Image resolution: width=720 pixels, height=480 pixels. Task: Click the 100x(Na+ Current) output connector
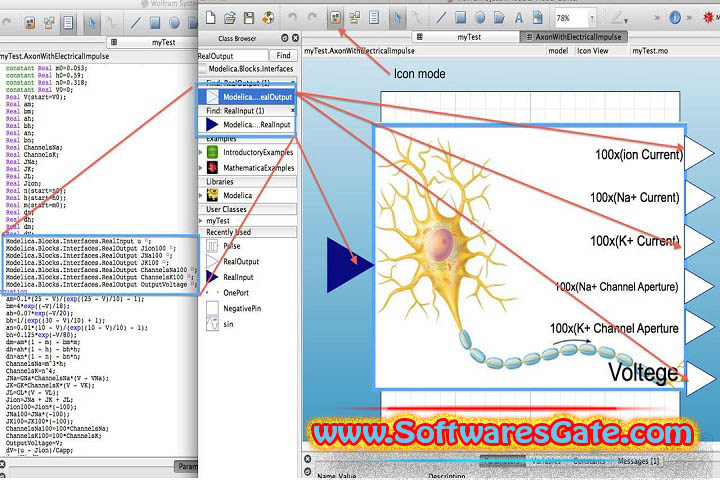[x=699, y=198]
